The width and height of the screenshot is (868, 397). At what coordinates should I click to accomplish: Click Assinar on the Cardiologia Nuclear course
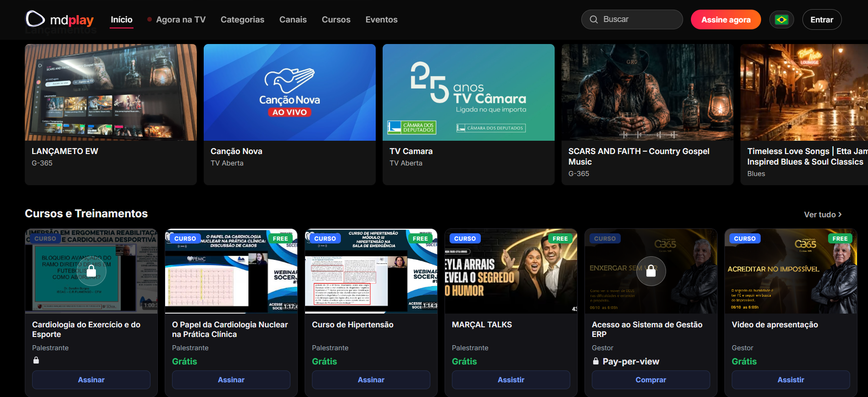[231, 380]
